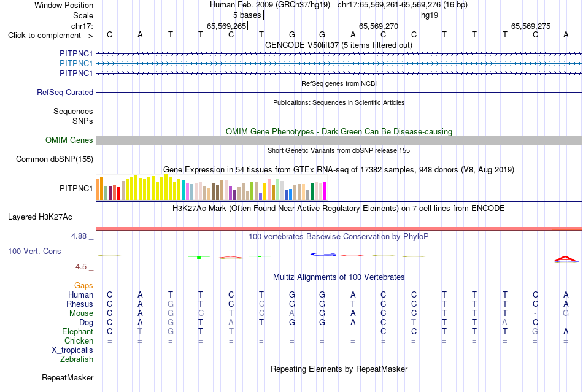Click the dark green bar in GTEx chart
The image size is (583, 392).
pos(312,191)
